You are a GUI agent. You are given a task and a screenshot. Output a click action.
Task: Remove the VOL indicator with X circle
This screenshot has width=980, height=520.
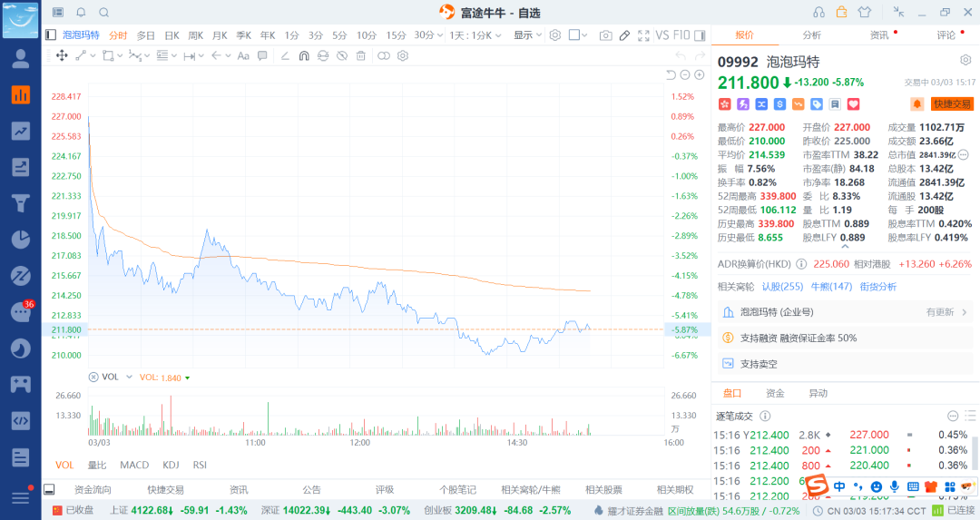(x=93, y=377)
